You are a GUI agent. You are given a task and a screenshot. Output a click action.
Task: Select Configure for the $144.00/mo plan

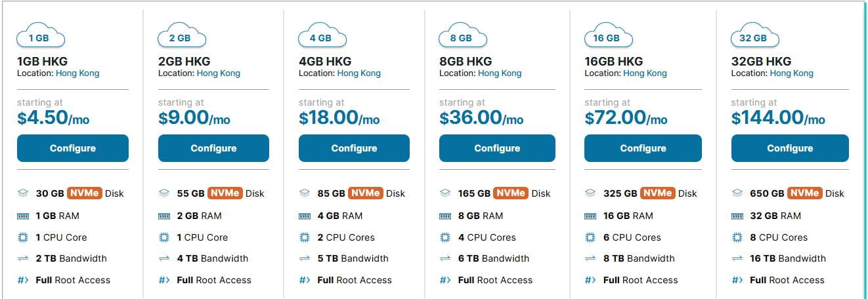790,148
